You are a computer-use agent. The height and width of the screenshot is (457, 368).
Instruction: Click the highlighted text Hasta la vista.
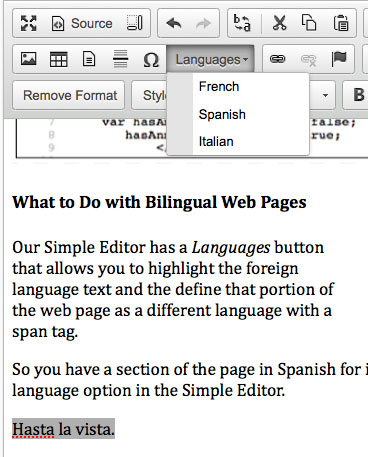click(x=63, y=429)
